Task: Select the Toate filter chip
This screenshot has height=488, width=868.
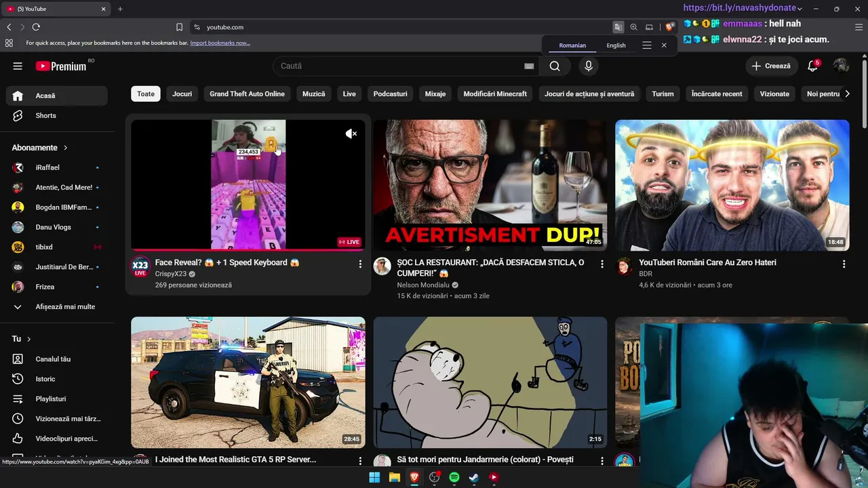Action: click(146, 94)
